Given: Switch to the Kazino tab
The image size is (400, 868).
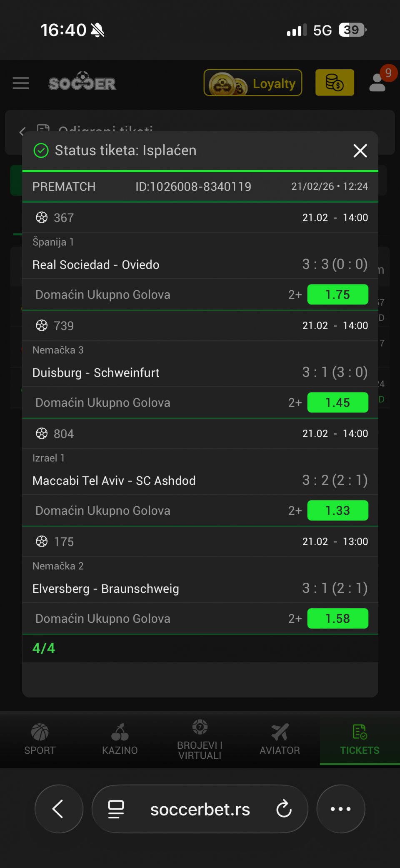Looking at the screenshot, I should click(x=120, y=739).
